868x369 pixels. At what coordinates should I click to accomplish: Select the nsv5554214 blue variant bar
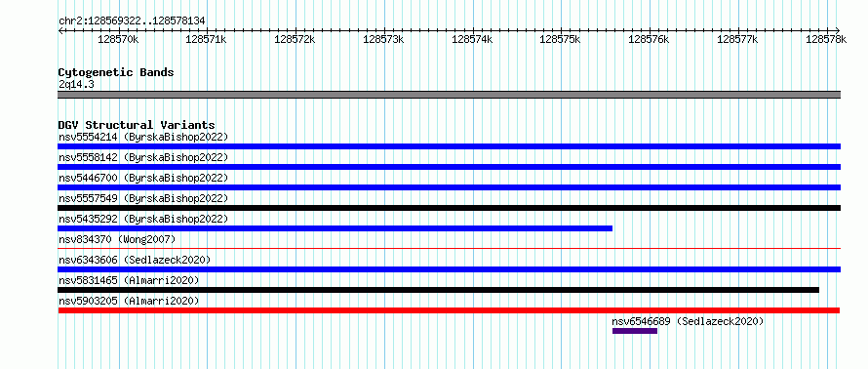click(x=449, y=146)
